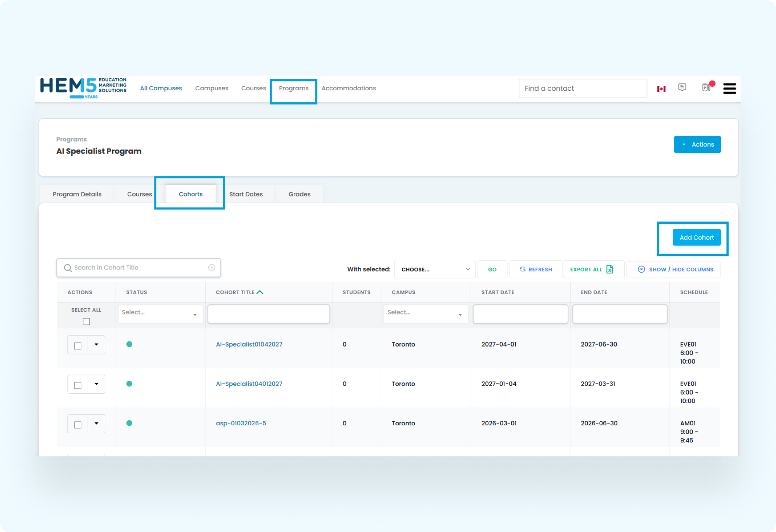Screen dimensions: 776x532
Task: Toggle the Select All checkbox
Action: pyautogui.click(x=86, y=321)
